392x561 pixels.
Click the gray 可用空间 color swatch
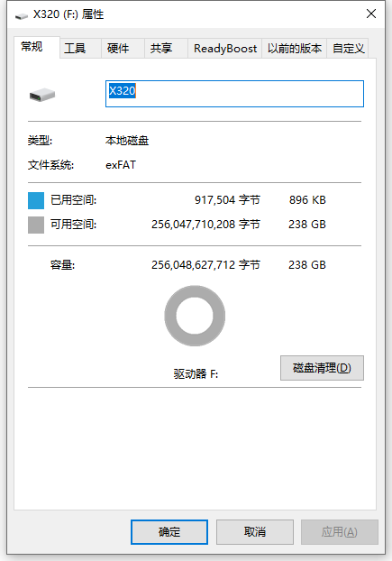[x=36, y=225]
